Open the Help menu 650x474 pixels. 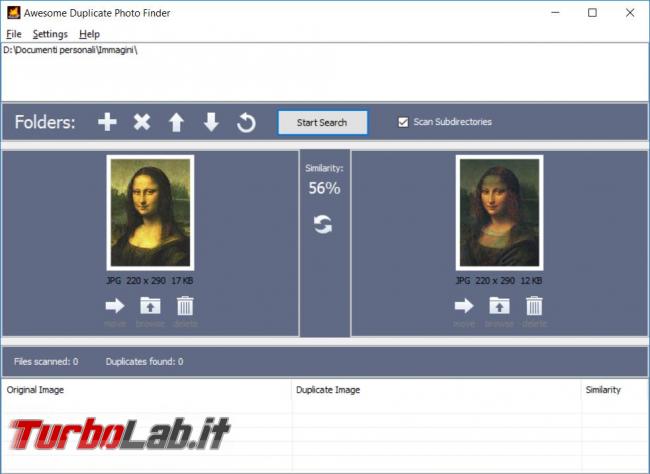coord(90,34)
